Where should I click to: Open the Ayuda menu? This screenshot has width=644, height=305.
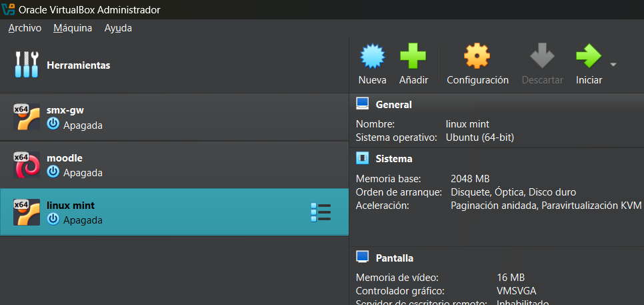[x=118, y=28]
